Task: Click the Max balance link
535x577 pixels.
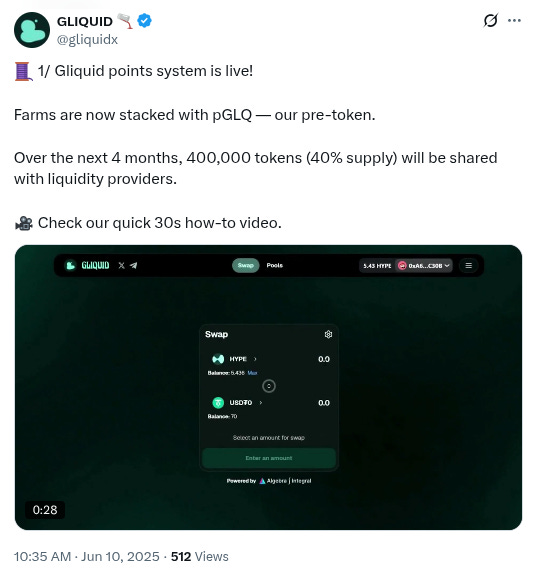Action: click(252, 373)
